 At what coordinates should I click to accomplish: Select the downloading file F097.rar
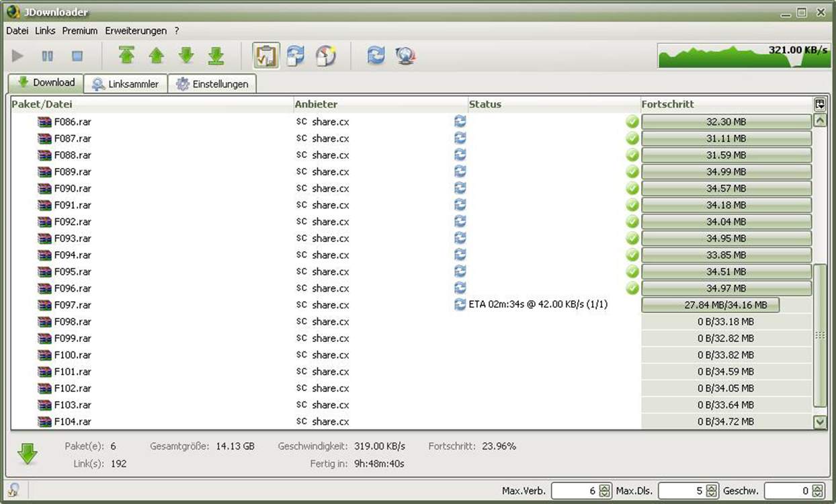73,305
